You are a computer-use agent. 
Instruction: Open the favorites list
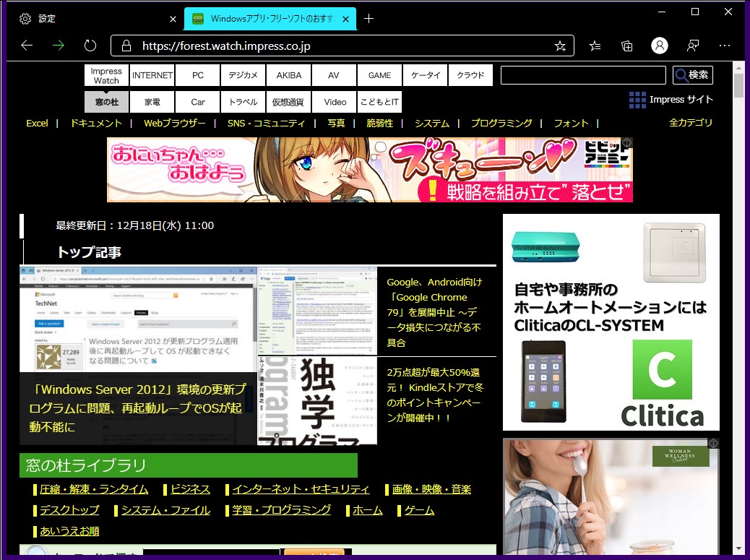click(x=595, y=46)
